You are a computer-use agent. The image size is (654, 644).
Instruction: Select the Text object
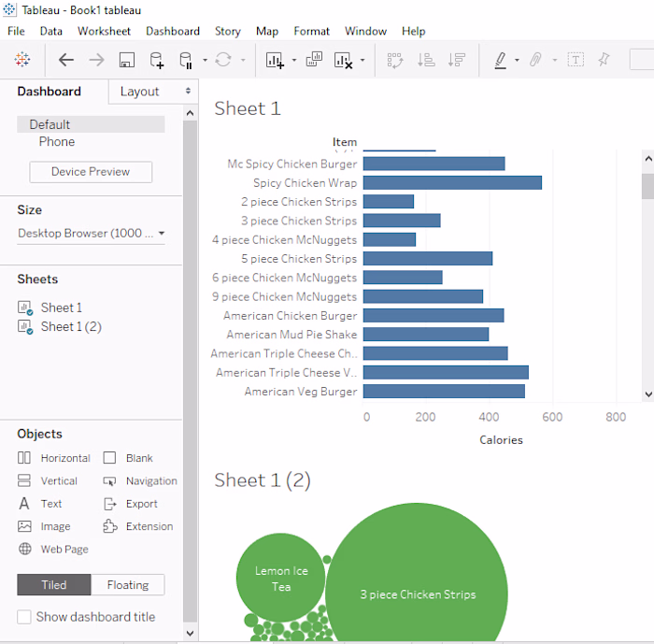point(40,504)
